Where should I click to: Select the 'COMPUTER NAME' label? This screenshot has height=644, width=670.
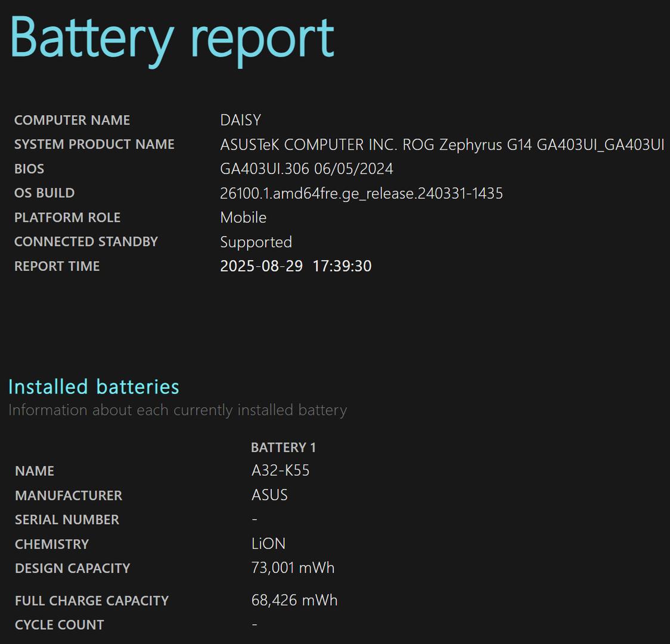click(x=72, y=120)
